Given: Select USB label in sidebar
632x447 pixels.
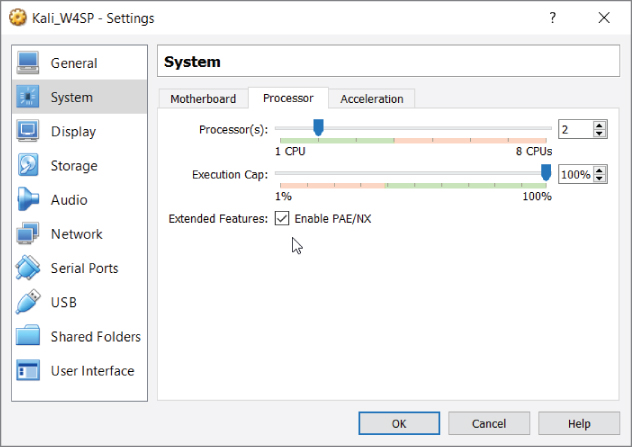Looking at the screenshot, I should tap(64, 302).
